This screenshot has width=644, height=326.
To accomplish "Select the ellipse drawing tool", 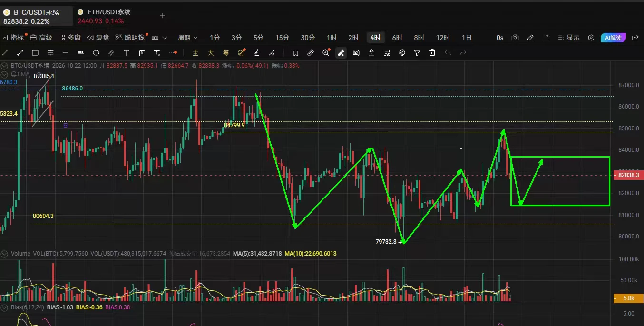I will [96, 53].
